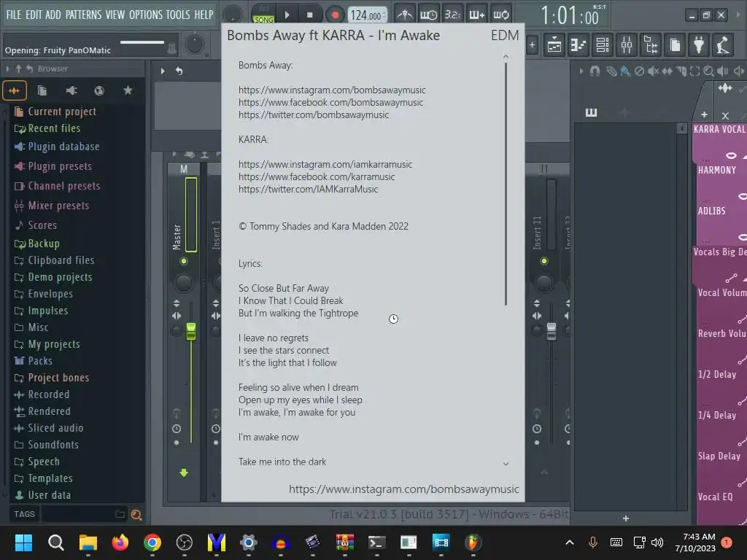Viewport: 747px width, 560px height.
Task: Open FL Studio from Windows taskbar
Action: [x=473, y=542]
